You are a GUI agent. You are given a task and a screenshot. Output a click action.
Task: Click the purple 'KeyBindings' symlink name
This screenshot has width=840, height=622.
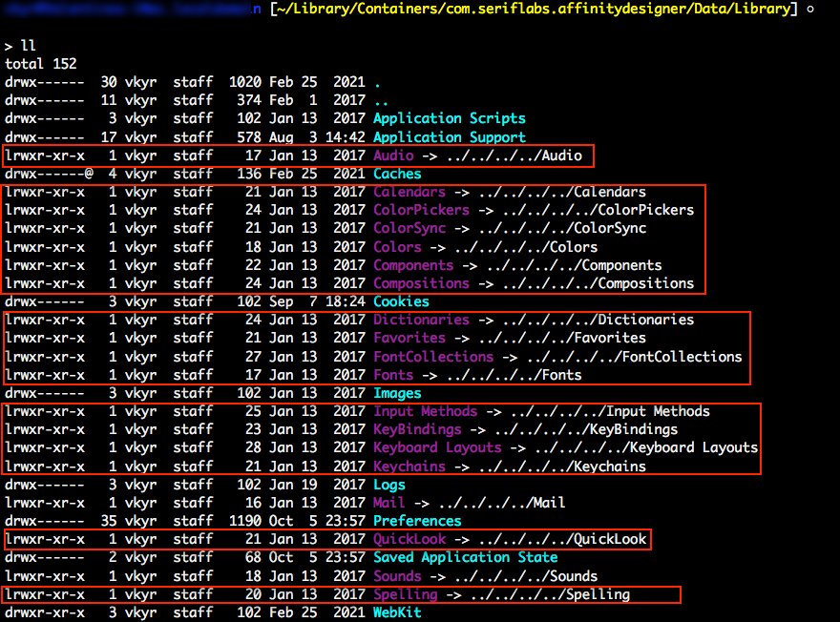coord(417,430)
